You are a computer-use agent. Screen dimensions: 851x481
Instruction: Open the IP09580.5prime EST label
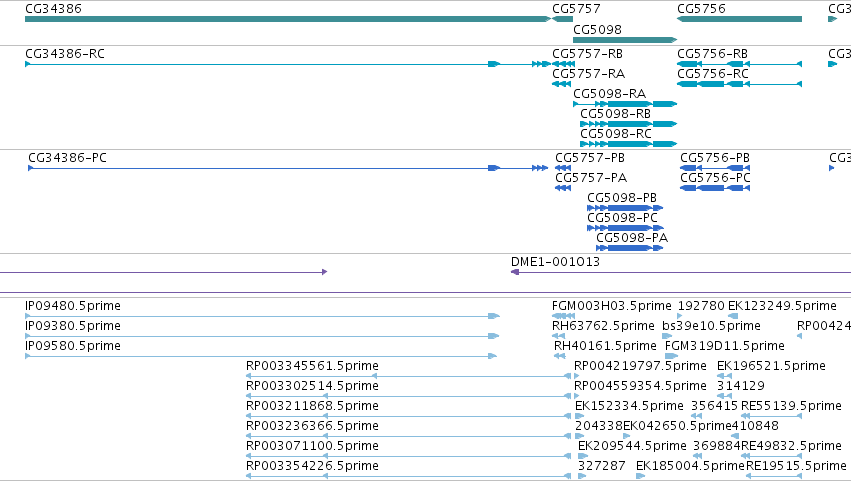(73, 346)
